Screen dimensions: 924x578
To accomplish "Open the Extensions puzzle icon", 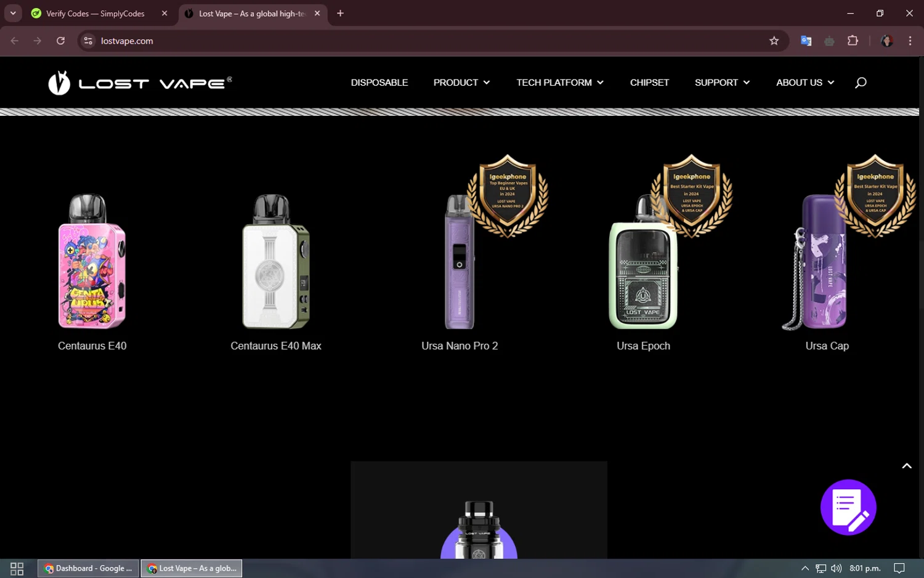I will coord(853,41).
